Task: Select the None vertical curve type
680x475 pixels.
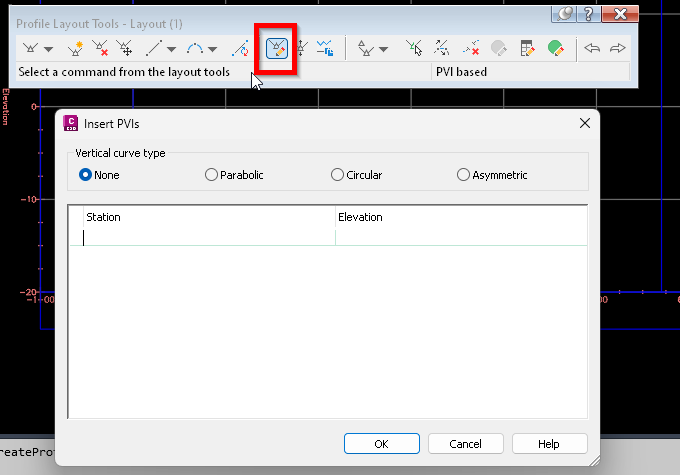Action: pos(99,175)
